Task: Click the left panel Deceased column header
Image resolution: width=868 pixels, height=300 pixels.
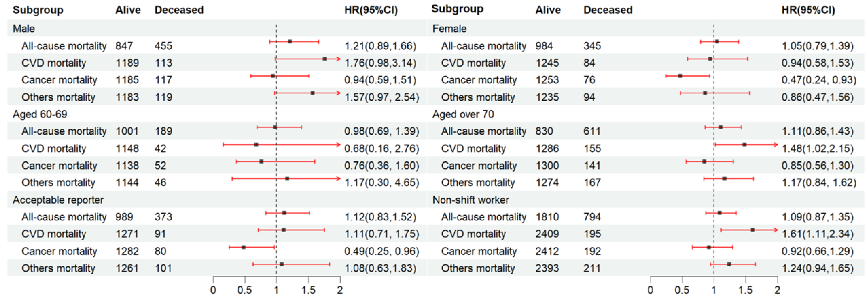Action: (179, 10)
